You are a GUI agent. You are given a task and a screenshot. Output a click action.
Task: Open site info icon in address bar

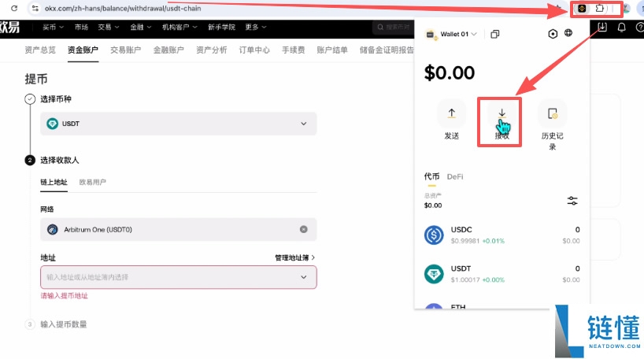35,8
